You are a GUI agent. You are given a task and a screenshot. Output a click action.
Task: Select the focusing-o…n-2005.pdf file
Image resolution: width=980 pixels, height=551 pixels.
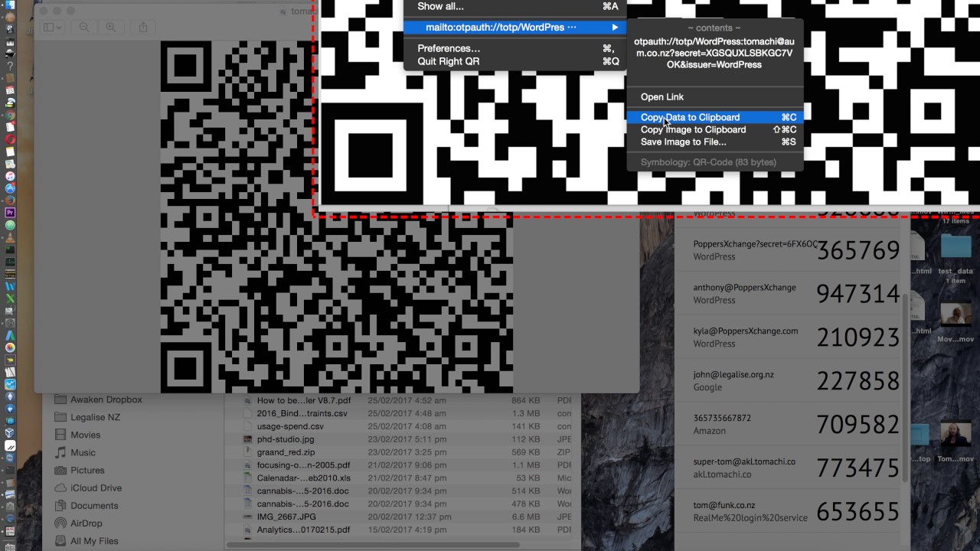click(x=303, y=465)
